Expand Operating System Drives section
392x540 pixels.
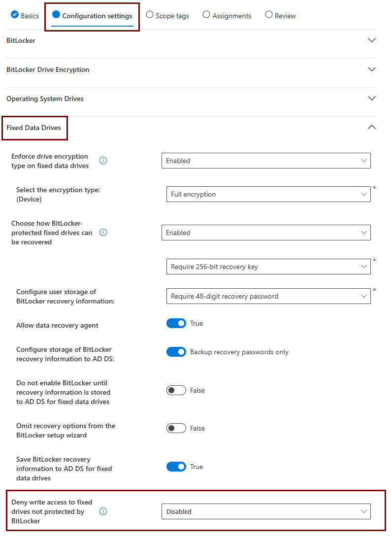coord(372,99)
